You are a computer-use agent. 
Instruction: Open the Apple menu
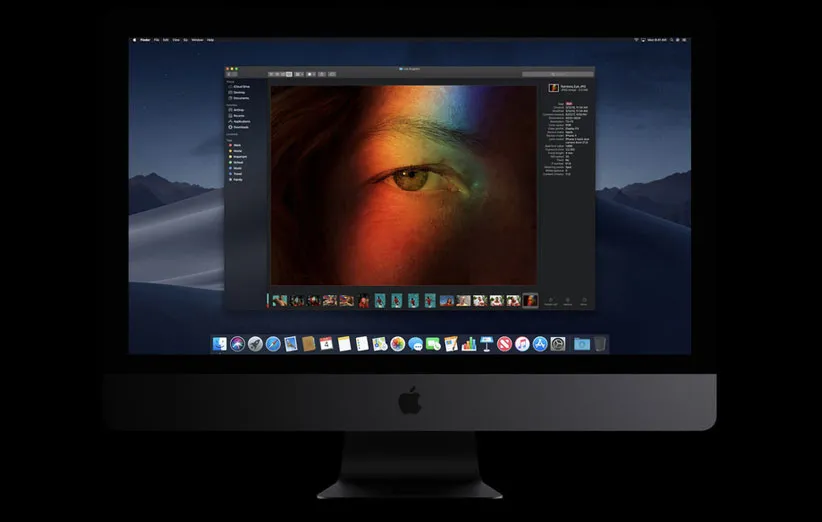pyautogui.click(x=135, y=40)
